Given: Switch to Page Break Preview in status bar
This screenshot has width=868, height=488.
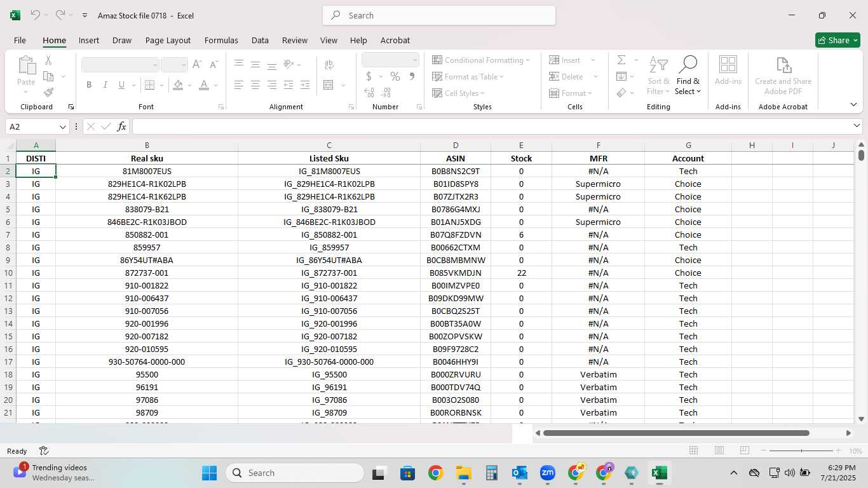Looking at the screenshot, I should point(745,451).
